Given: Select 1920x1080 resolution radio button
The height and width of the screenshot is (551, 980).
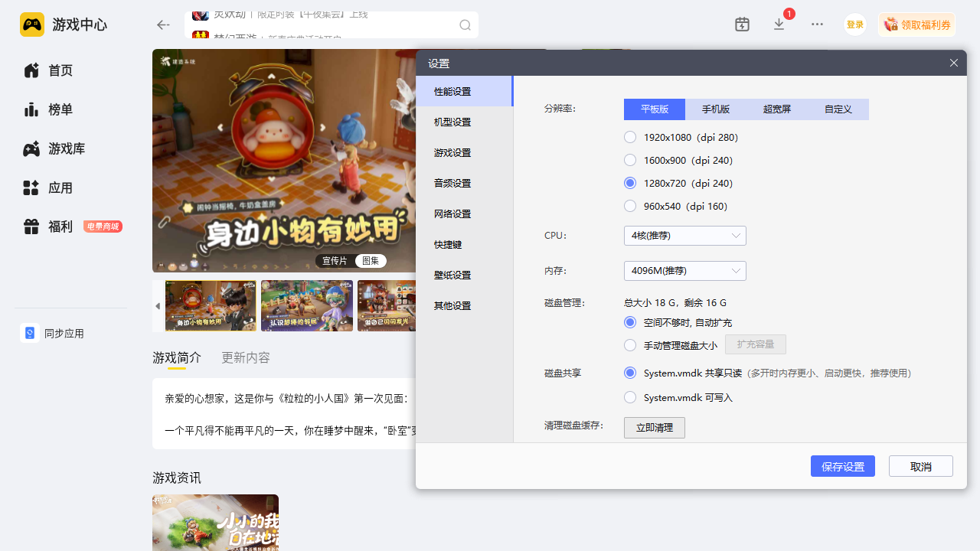Looking at the screenshot, I should pyautogui.click(x=630, y=138).
